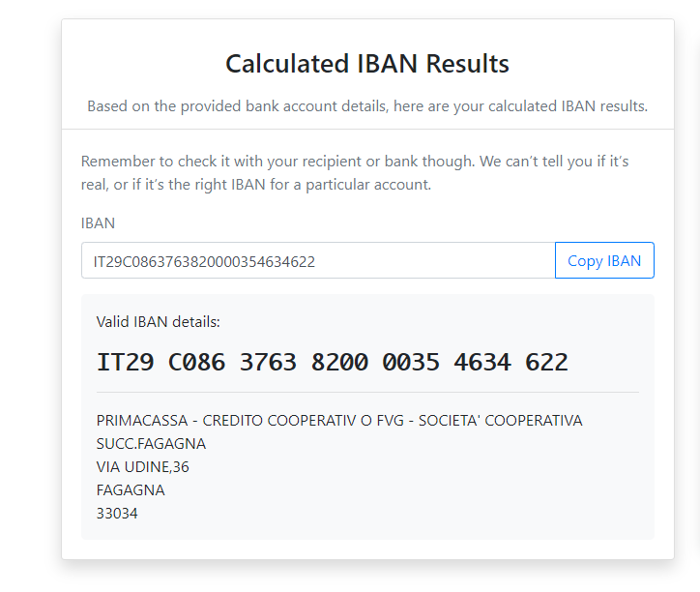The image size is (700, 592).
Task: Click the 33034 postal code
Action: pyautogui.click(x=117, y=513)
